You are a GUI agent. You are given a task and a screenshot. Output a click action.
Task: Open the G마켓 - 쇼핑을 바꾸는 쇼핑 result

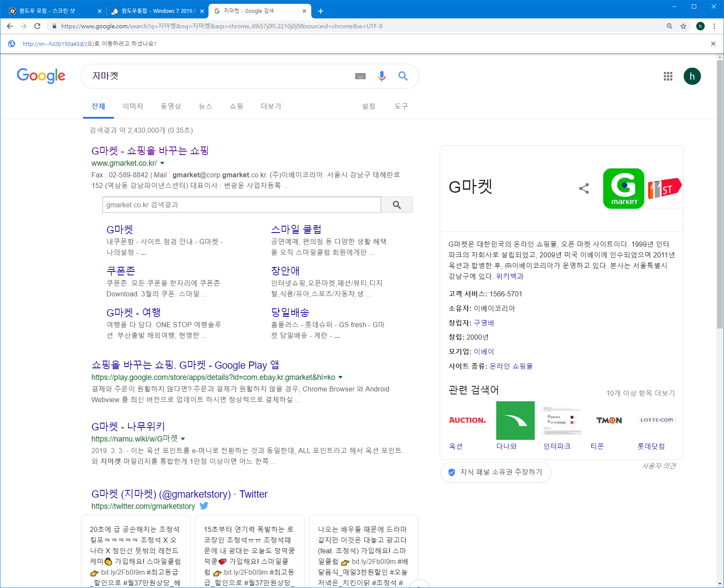(150, 151)
